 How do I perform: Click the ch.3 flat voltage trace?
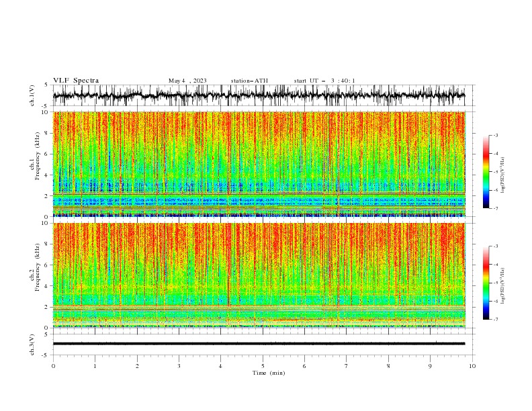[x=259, y=344]
